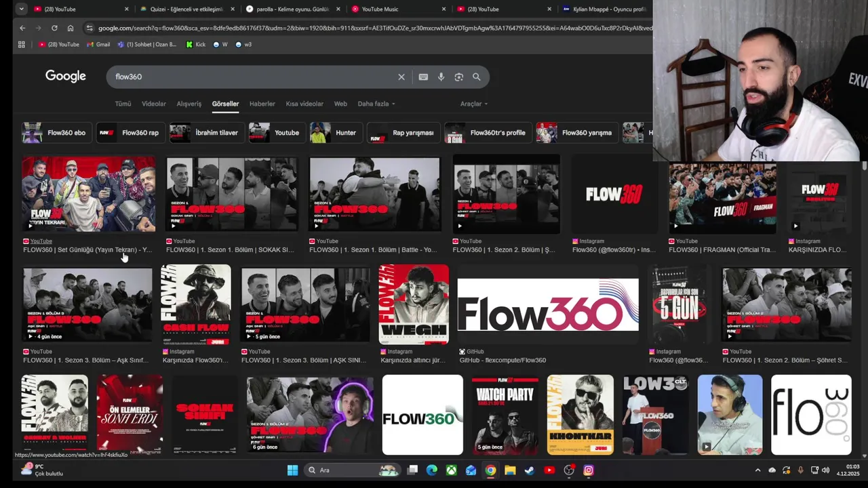Select the İbrahim tilaver filter chip

205,133
